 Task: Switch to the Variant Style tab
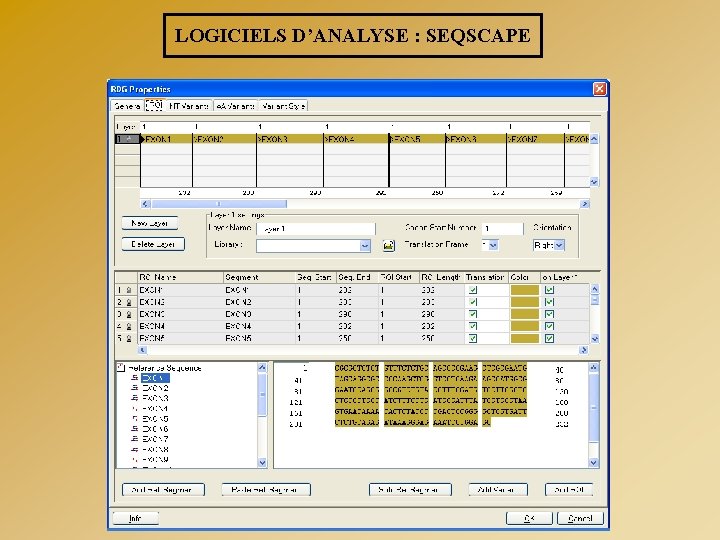(x=283, y=106)
